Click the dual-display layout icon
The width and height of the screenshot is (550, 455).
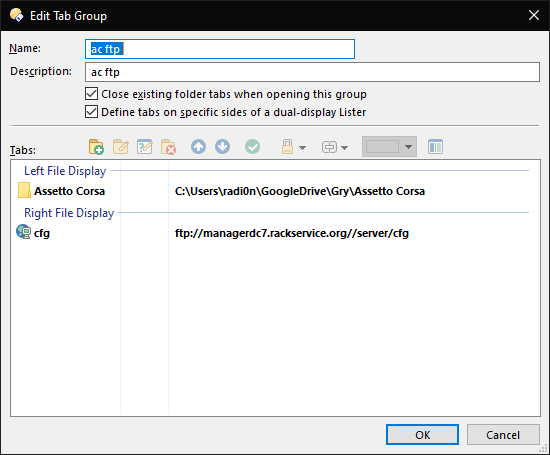pyautogui.click(x=435, y=147)
